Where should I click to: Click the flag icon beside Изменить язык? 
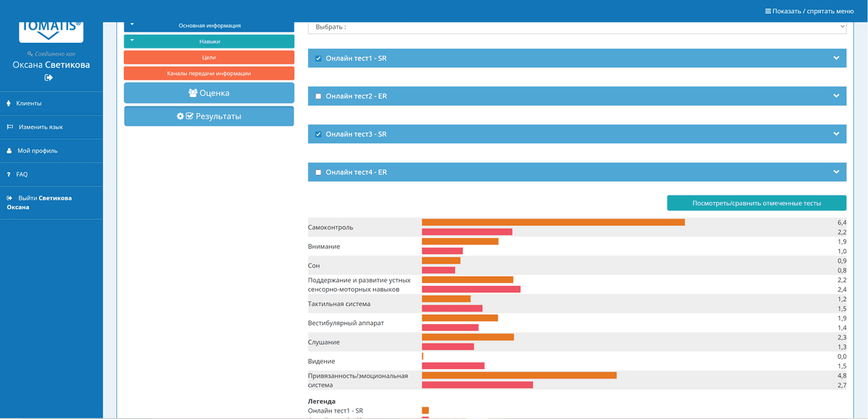(x=9, y=127)
